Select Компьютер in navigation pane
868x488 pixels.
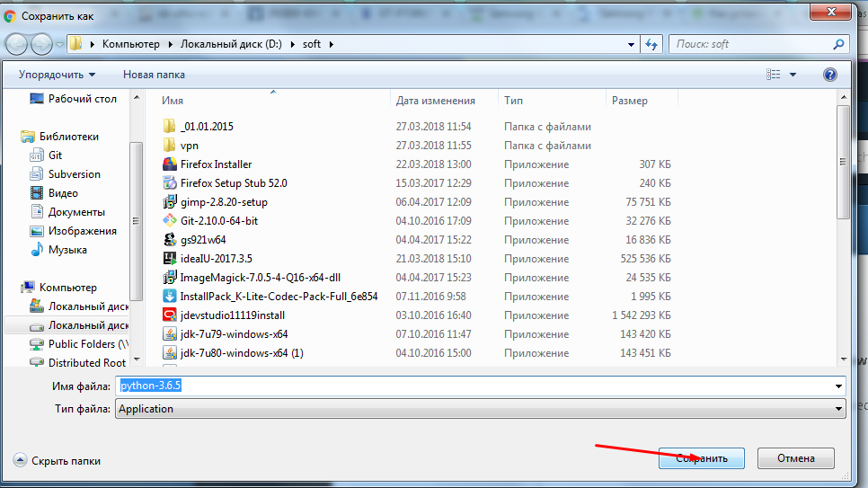pos(58,287)
